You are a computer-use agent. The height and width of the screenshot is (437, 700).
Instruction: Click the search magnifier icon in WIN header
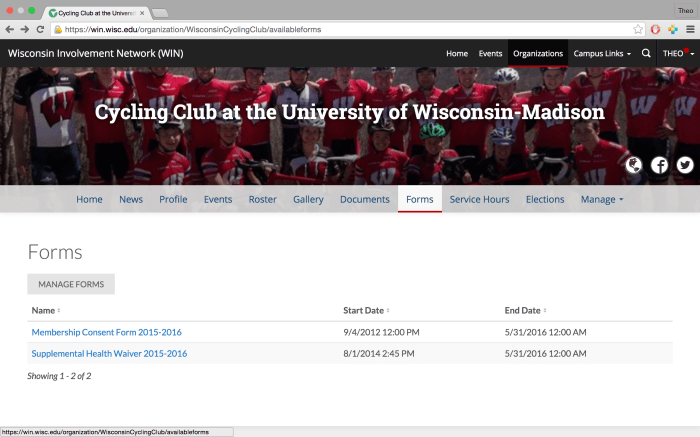tap(646, 53)
